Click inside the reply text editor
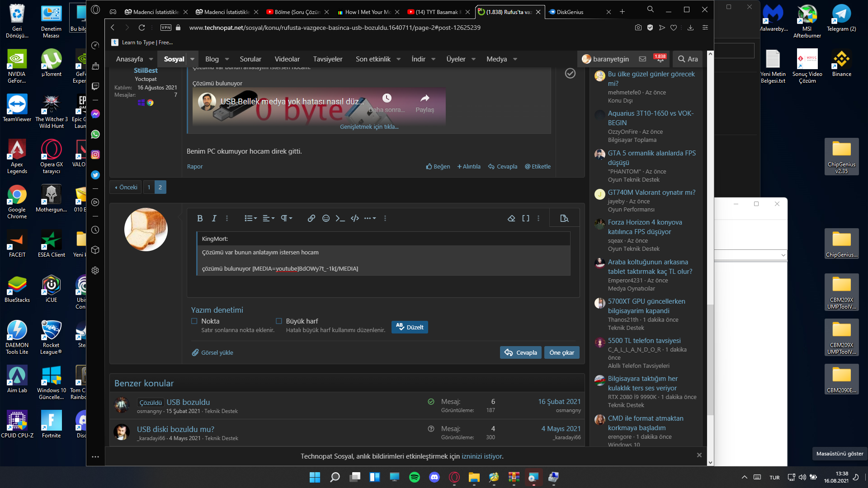868x488 pixels. (x=382, y=285)
